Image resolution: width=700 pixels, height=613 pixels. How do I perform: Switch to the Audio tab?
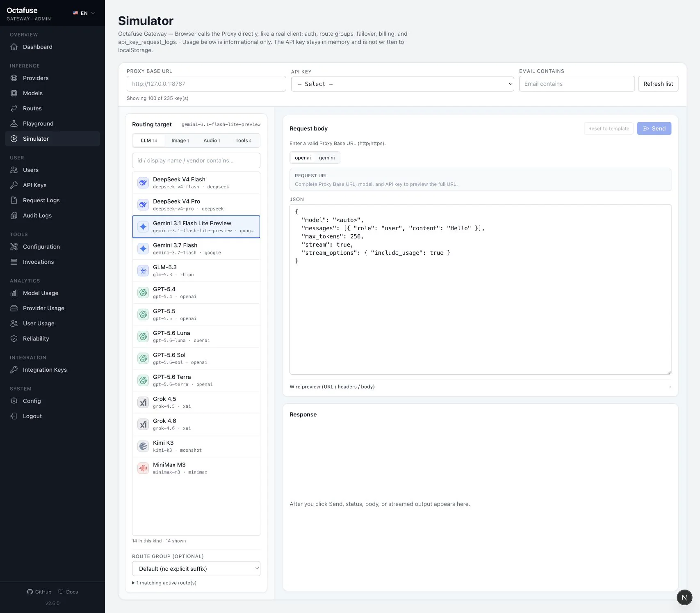[212, 140]
